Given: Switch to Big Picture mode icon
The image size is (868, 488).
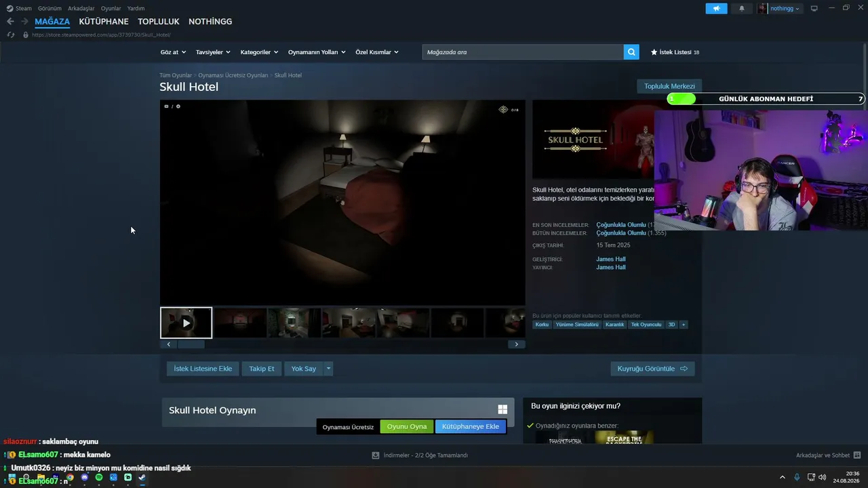Looking at the screenshot, I should pyautogui.click(x=814, y=8).
